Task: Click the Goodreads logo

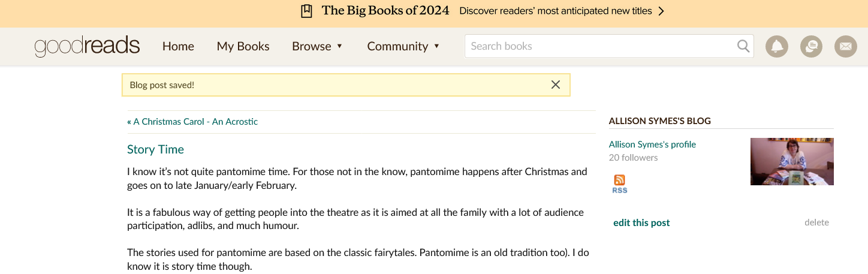Action: (87, 46)
